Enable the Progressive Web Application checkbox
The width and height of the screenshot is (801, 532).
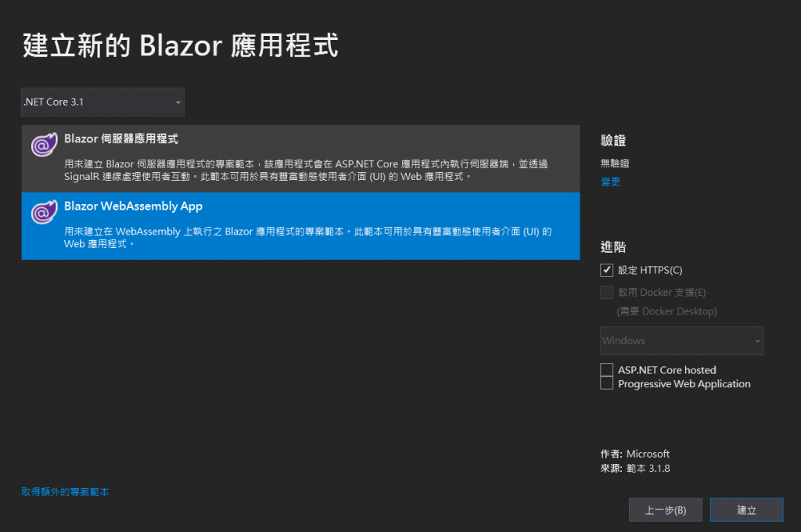(x=606, y=383)
